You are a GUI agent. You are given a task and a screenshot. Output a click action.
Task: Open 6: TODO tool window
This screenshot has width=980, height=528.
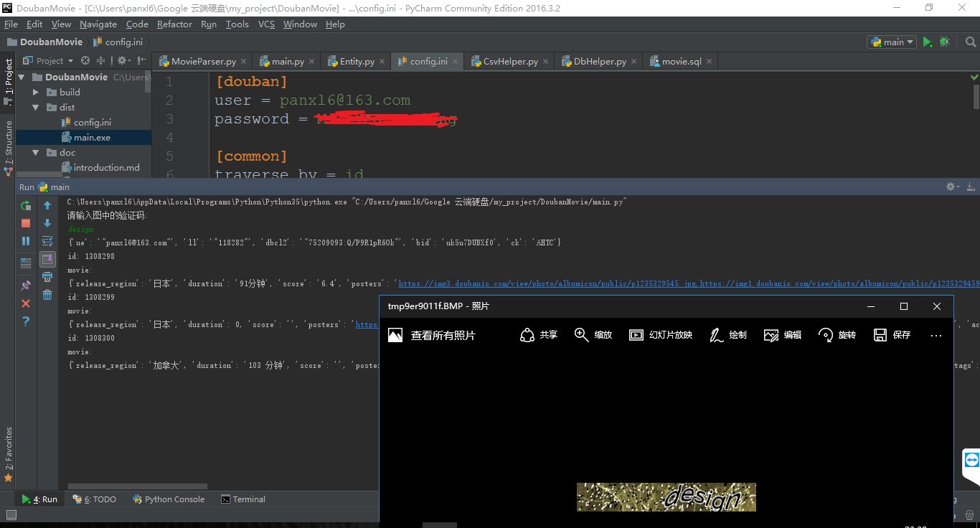[94, 499]
